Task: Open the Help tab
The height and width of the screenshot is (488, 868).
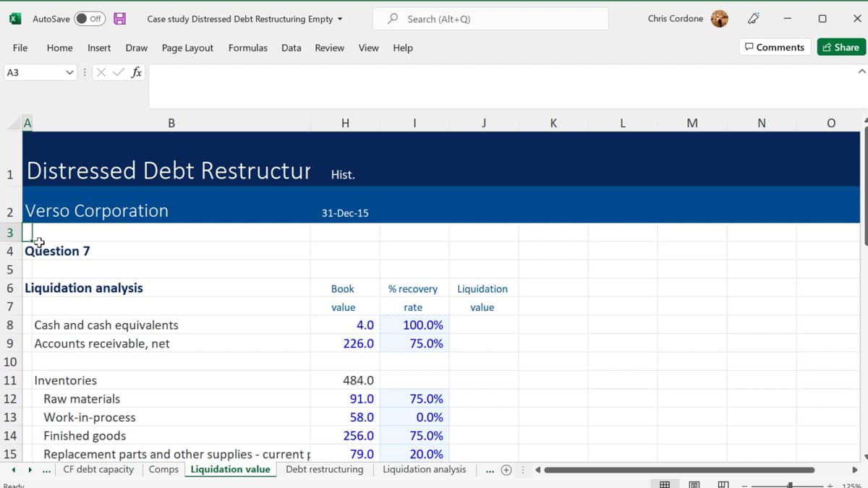Action: click(403, 48)
